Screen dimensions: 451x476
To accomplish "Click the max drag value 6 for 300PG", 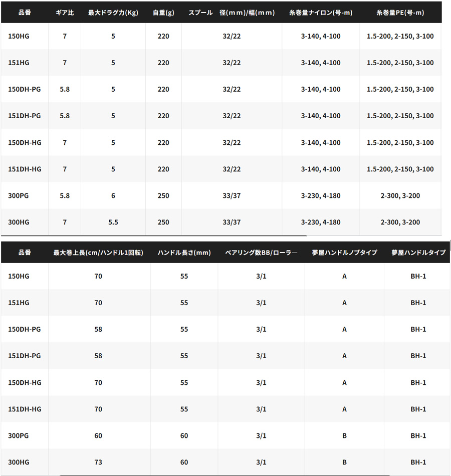I will click(113, 195).
